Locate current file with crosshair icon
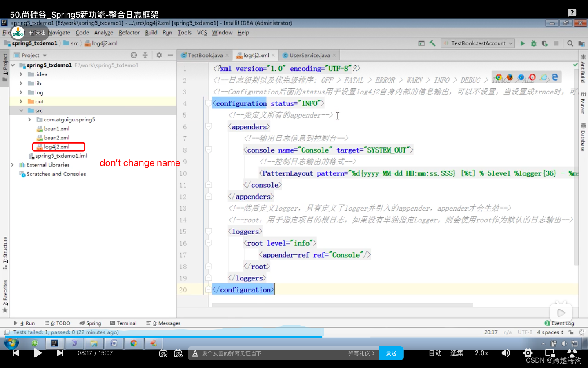 click(x=134, y=55)
